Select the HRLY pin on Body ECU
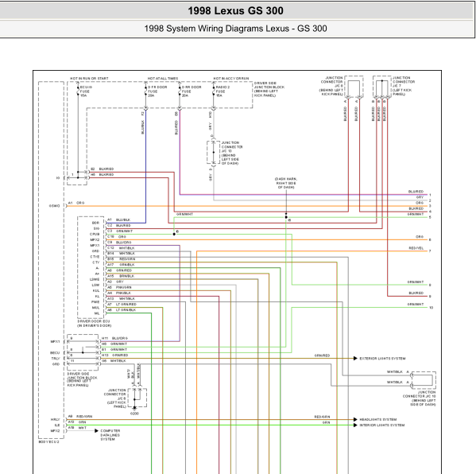Image resolution: width=476 pixels, height=474 pixels. pyautogui.click(x=56, y=420)
